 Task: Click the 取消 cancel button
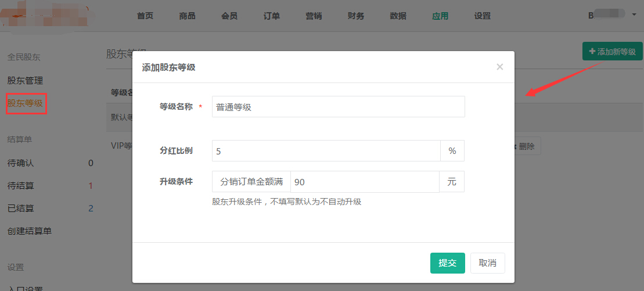[x=487, y=263]
